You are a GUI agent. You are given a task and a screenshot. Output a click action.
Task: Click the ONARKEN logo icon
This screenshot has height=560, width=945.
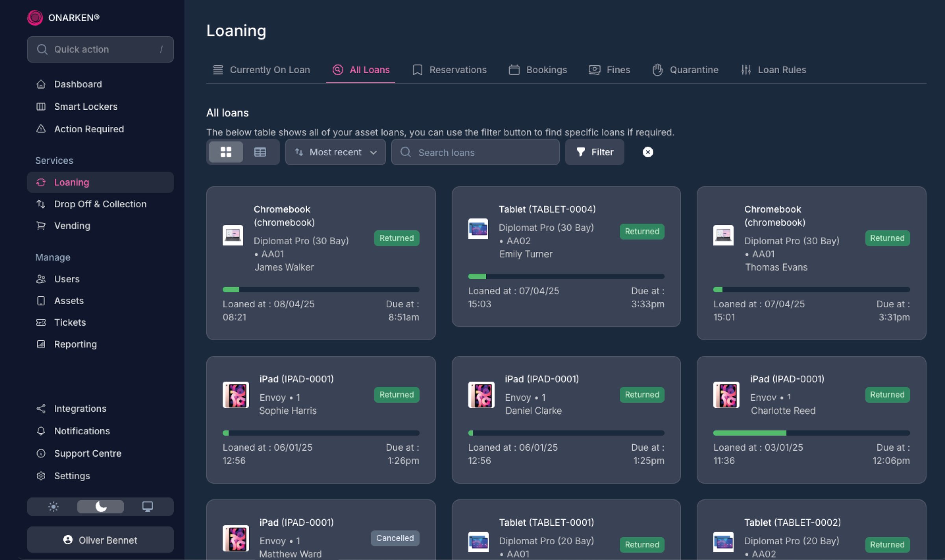pos(35,17)
